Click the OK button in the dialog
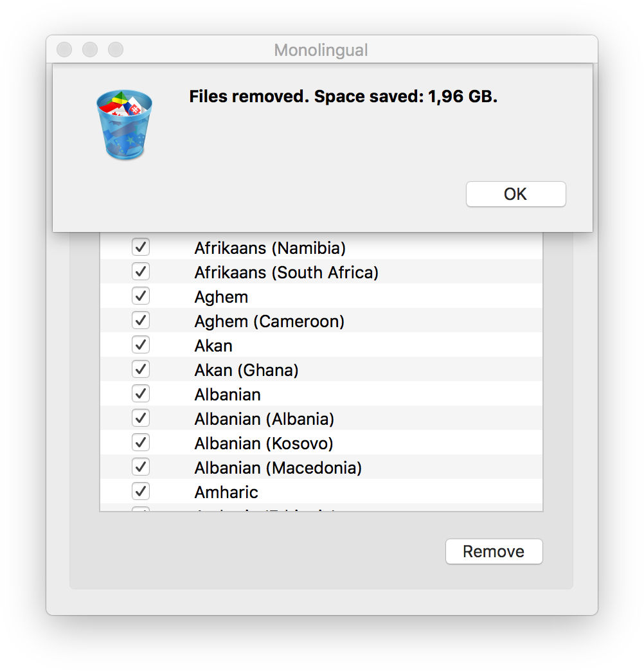644x671 pixels. coord(515,194)
